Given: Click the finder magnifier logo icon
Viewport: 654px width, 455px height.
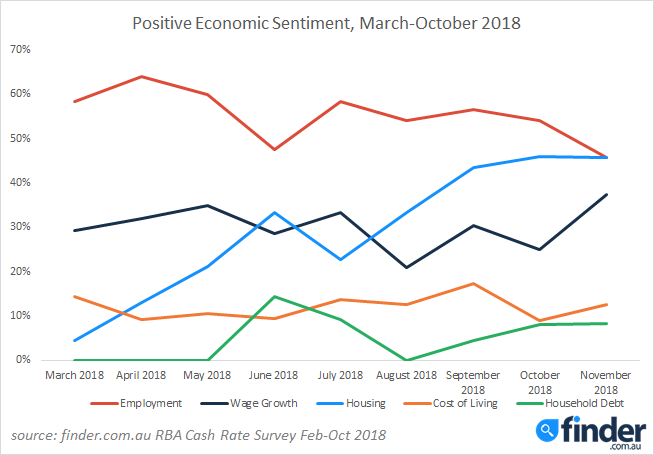Looking at the screenshot, I should tap(547, 431).
